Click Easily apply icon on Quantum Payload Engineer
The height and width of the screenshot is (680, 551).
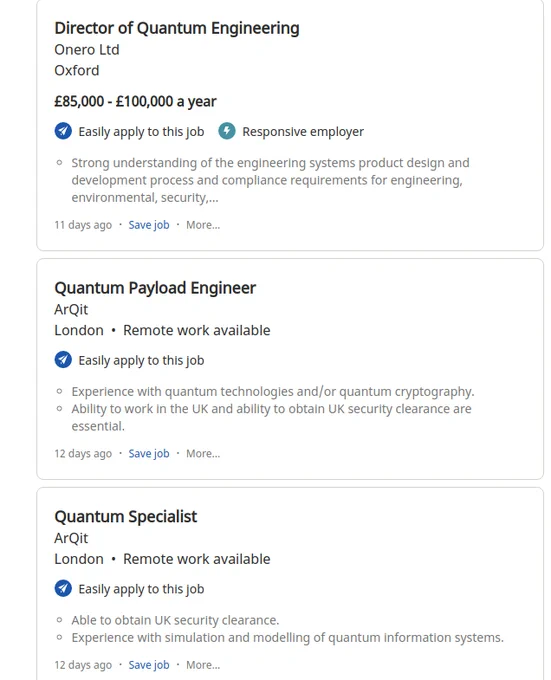pyautogui.click(x=63, y=360)
